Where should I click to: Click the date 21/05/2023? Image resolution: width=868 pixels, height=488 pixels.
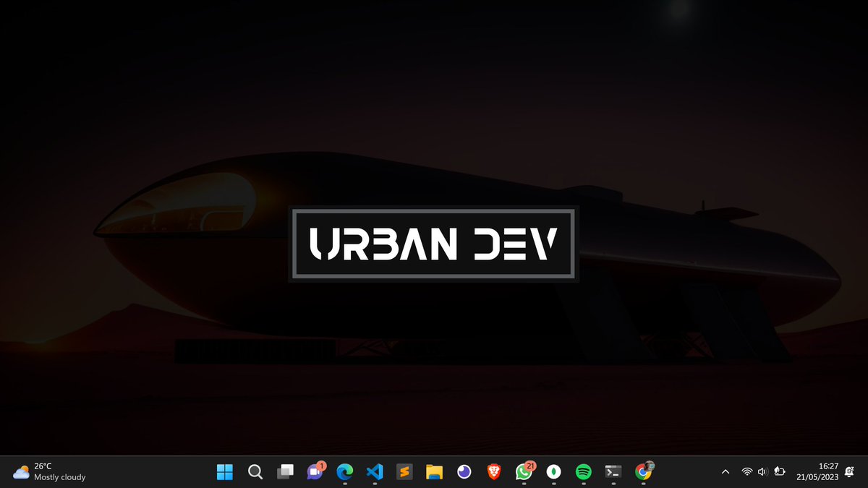[x=817, y=478]
